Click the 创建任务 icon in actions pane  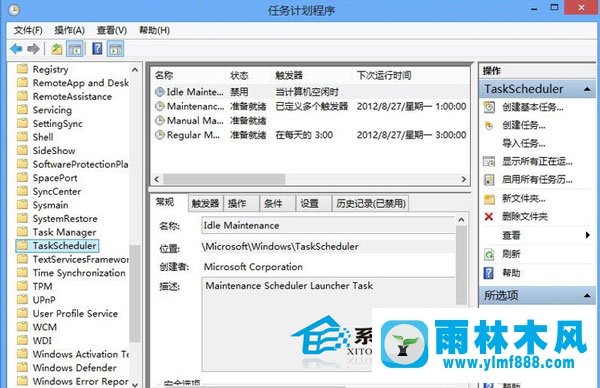pos(489,125)
